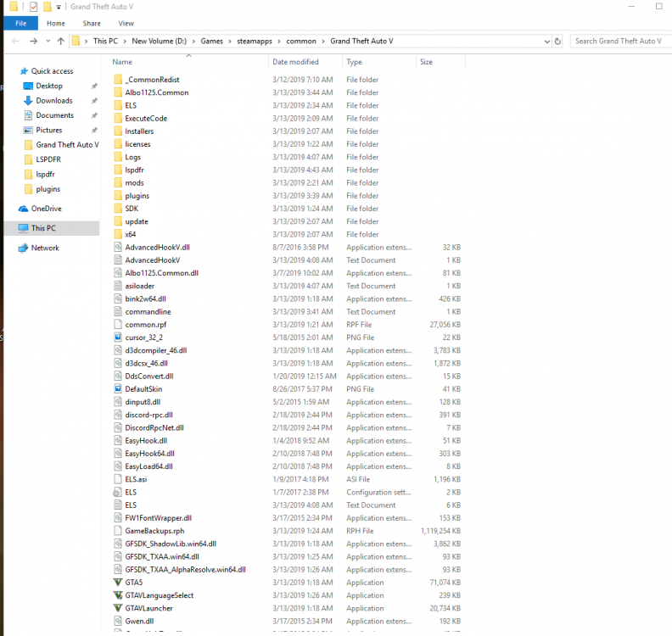Open the Desktop icon in sidebar
Viewport: 672px width, 636px height.
tap(28, 86)
